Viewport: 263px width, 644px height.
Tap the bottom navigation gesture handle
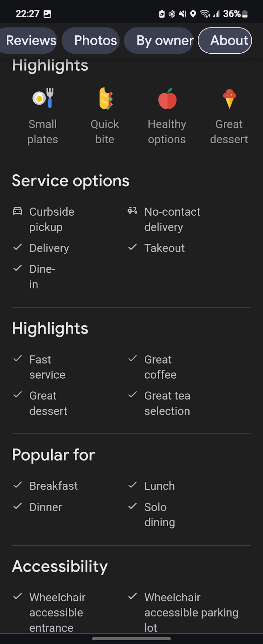[131, 639]
